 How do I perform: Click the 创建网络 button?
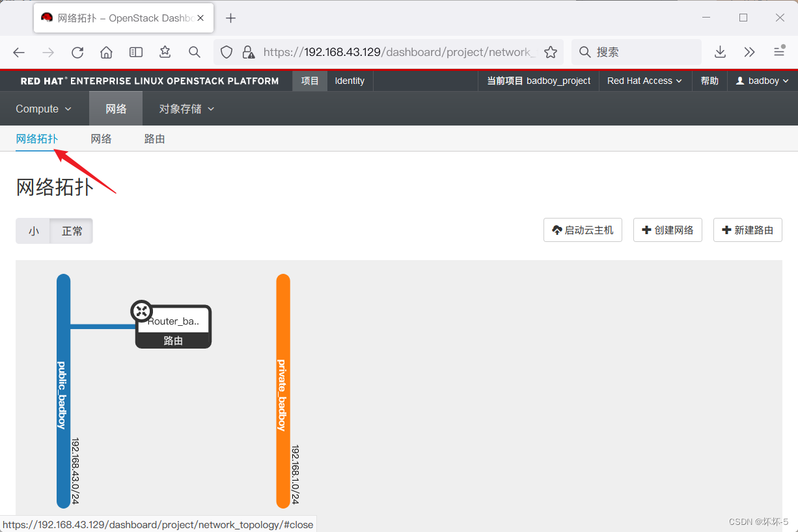tap(667, 230)
